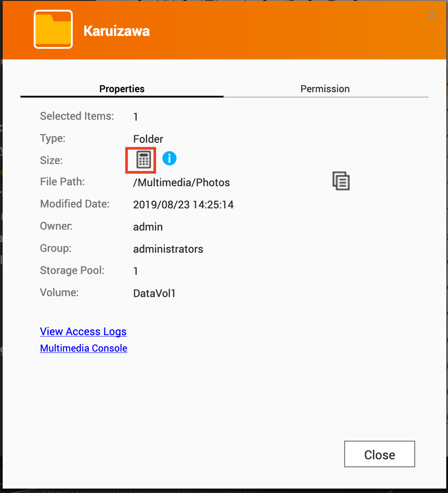Click the group value administrators
Viewport: 448px width, 493px height.
168,249
